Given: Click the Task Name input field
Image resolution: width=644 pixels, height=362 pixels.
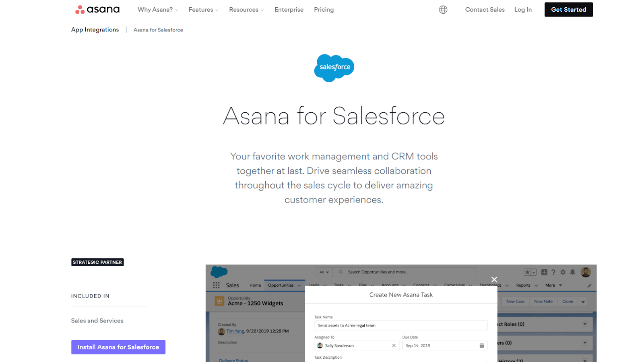Looking at the screenshot, I should pos(401,325).
